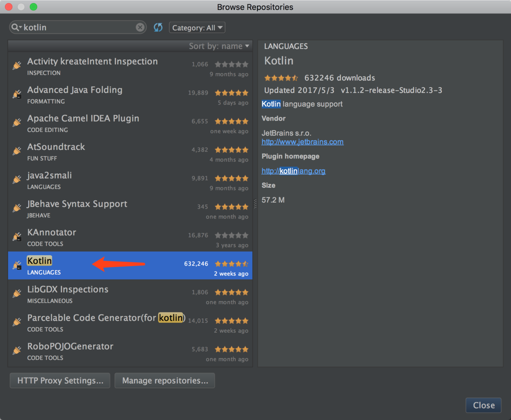
Task: Select Apache Camel IDEA Plugin
Action: [130, 123]
